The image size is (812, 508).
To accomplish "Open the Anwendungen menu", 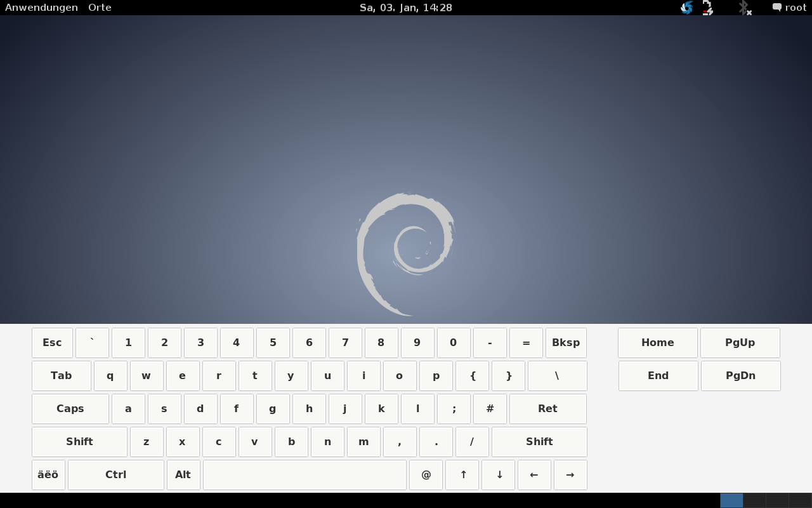I will pos(41,8).
